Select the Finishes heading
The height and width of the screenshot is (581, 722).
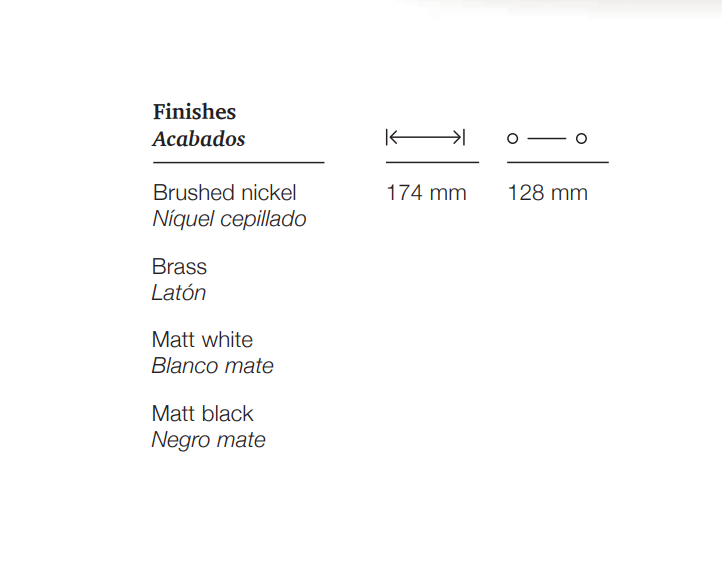tap(194, 112)
